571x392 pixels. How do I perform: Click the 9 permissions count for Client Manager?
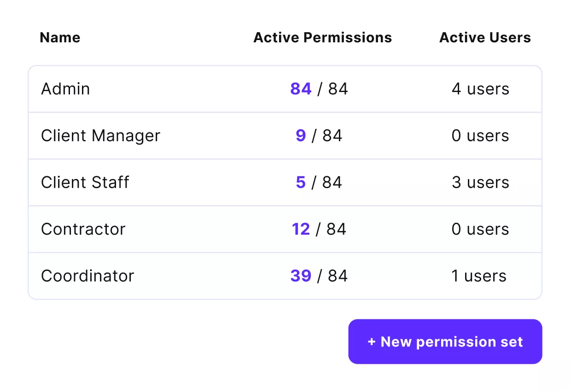pyautogui.click(x=301, y=136)
